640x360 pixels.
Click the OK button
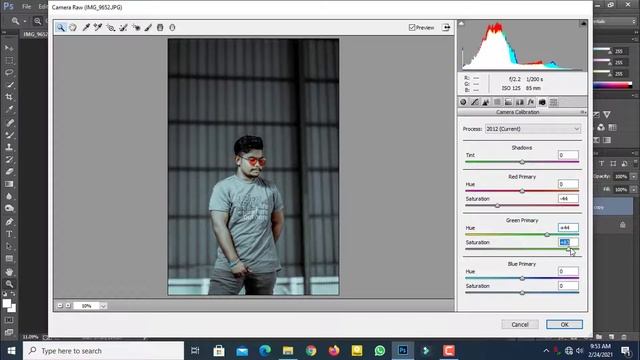coord(564,324)
